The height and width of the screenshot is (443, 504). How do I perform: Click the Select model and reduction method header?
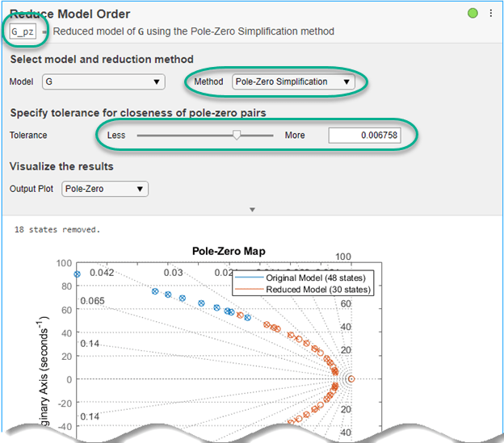tap(101, 59)
